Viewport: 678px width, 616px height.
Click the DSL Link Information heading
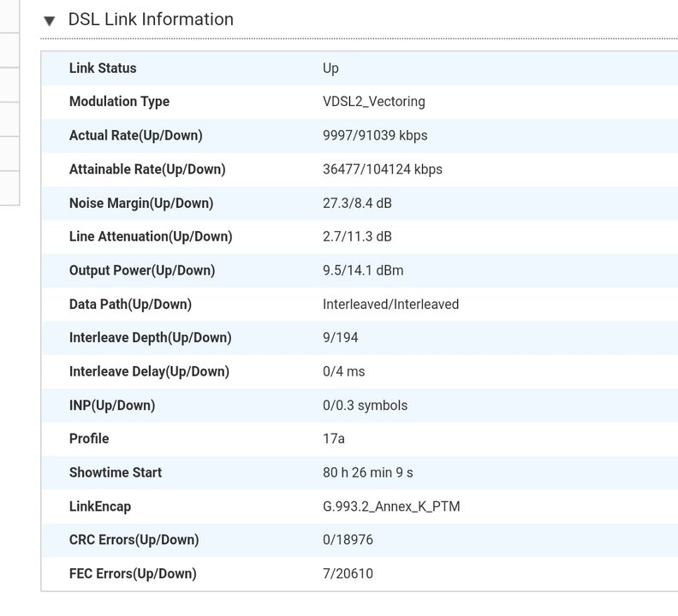(151, 20)
